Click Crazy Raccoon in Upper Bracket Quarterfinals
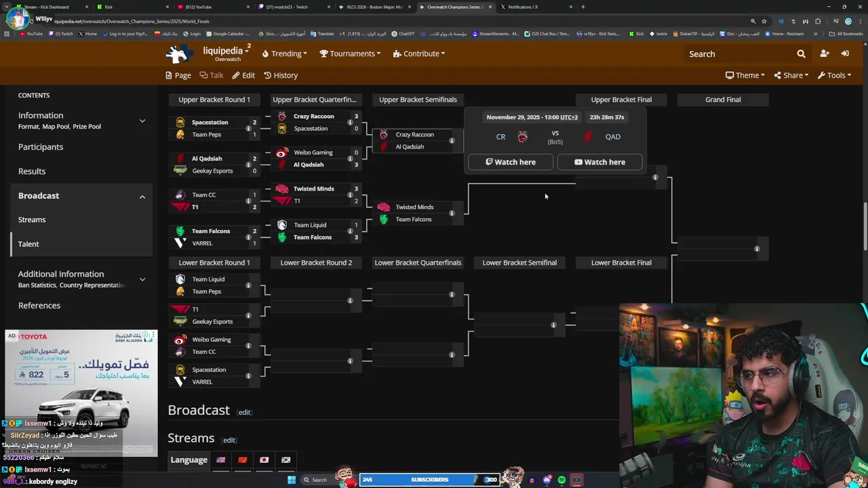Viewport: 868px width, 488px height. click(x=313, y=117)
